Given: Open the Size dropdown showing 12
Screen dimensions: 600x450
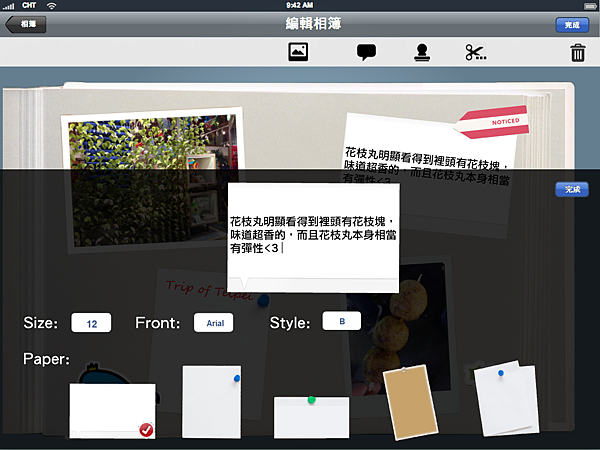Looking at the screenshot, I should pos(91,323).
